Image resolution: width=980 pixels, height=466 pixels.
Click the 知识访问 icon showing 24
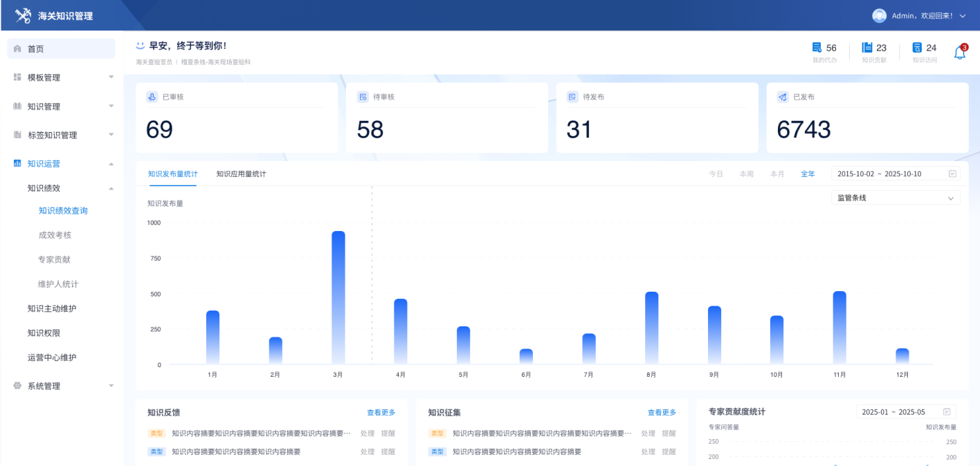(x=917, y=48)
